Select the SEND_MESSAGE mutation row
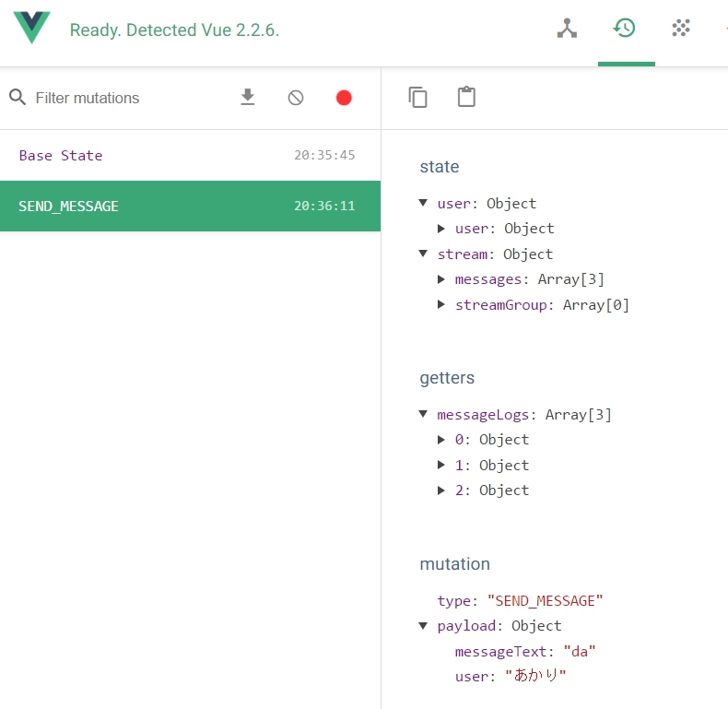Screen dimensions: 728x709 190,206
